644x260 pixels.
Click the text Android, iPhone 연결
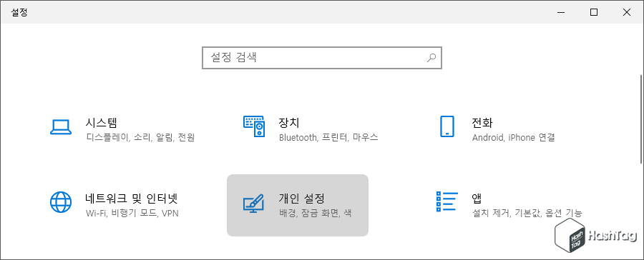pos(513,137)
